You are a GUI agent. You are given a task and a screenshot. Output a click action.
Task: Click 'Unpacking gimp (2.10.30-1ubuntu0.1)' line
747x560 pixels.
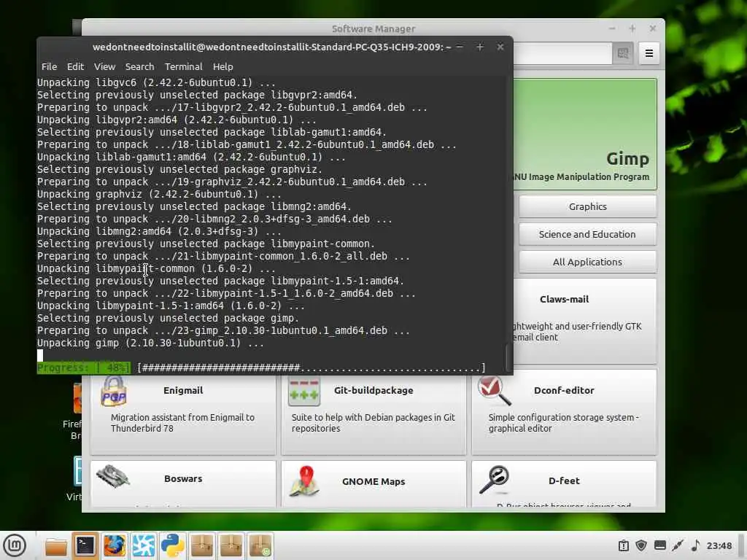[150, 343]
